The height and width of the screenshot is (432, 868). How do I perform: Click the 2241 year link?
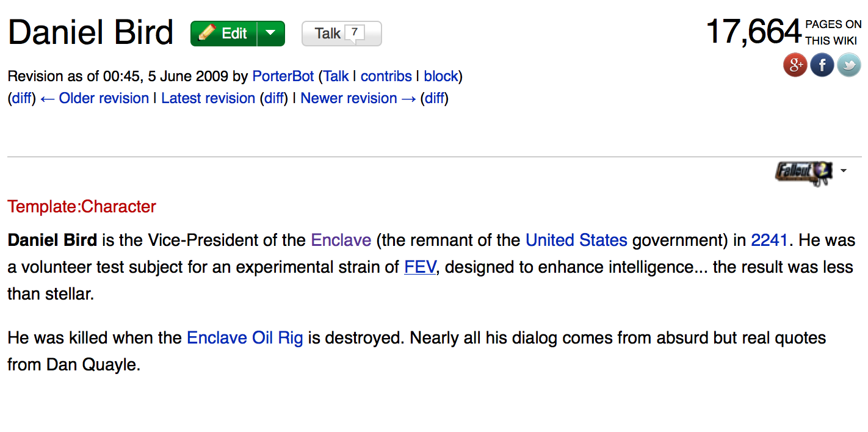(x=769, y=240)
